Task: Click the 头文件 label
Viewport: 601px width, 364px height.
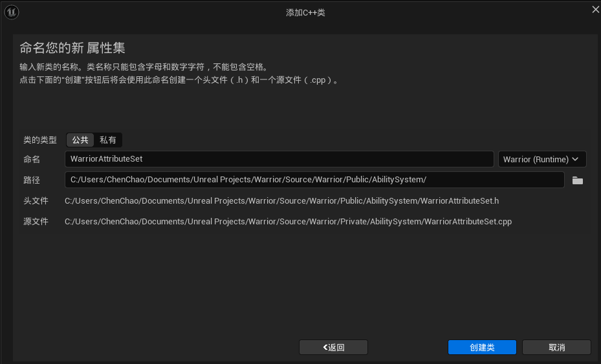Action: pyautogui.click(x=36, y=201)
